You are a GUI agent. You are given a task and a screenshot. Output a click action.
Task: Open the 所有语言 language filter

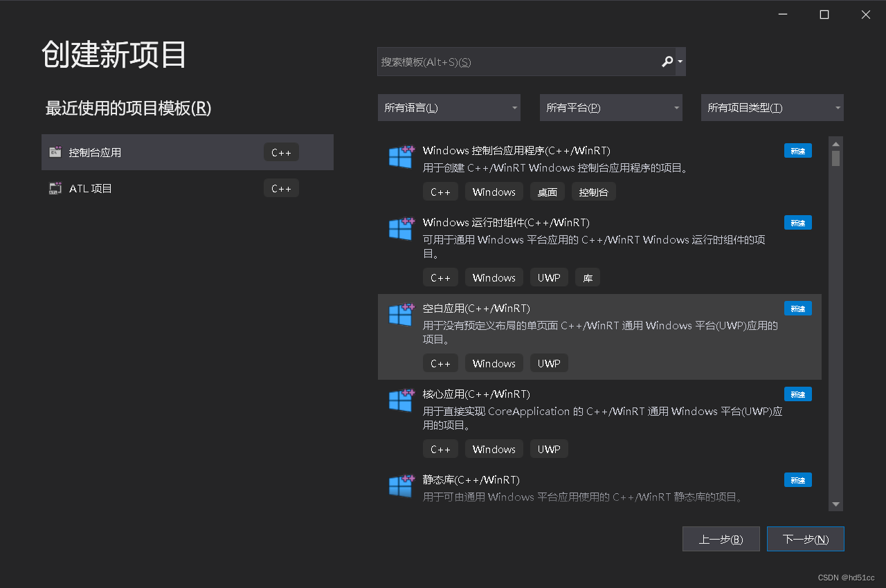pos(449,108)
